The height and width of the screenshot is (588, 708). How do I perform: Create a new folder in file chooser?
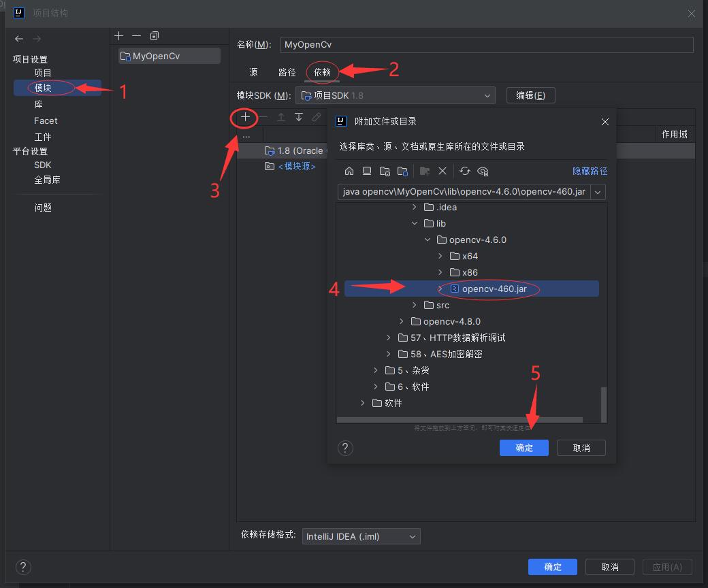pyautogui.click(x=424, y=171)
